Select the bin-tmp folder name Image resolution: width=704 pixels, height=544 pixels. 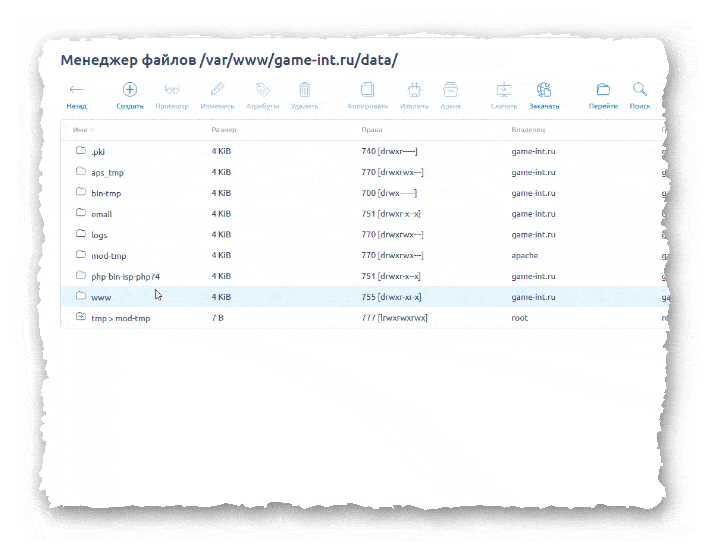point(106,193)
